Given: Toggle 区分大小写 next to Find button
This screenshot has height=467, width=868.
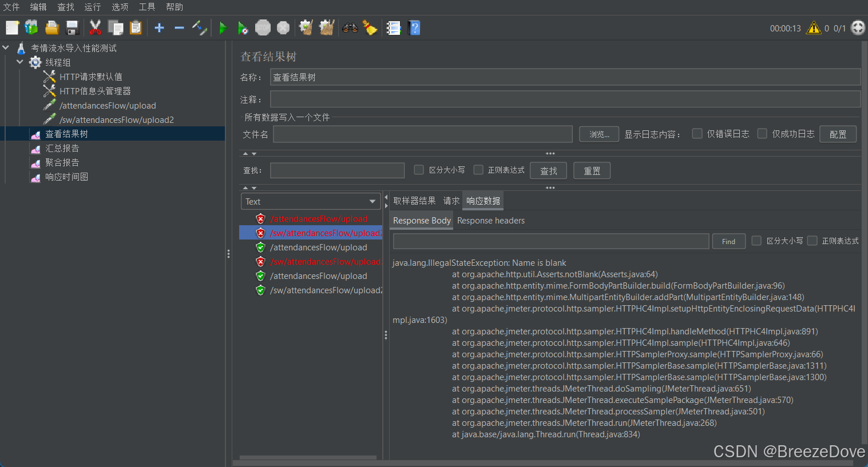Looking at the screenshot, I should click(756, 241).
